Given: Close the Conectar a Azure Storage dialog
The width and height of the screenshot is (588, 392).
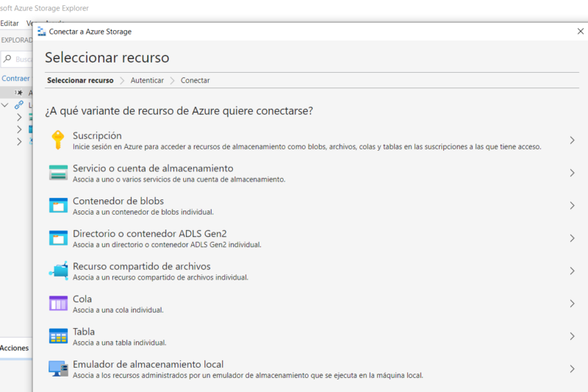Looking at the screenshot, I should point(580,32).
